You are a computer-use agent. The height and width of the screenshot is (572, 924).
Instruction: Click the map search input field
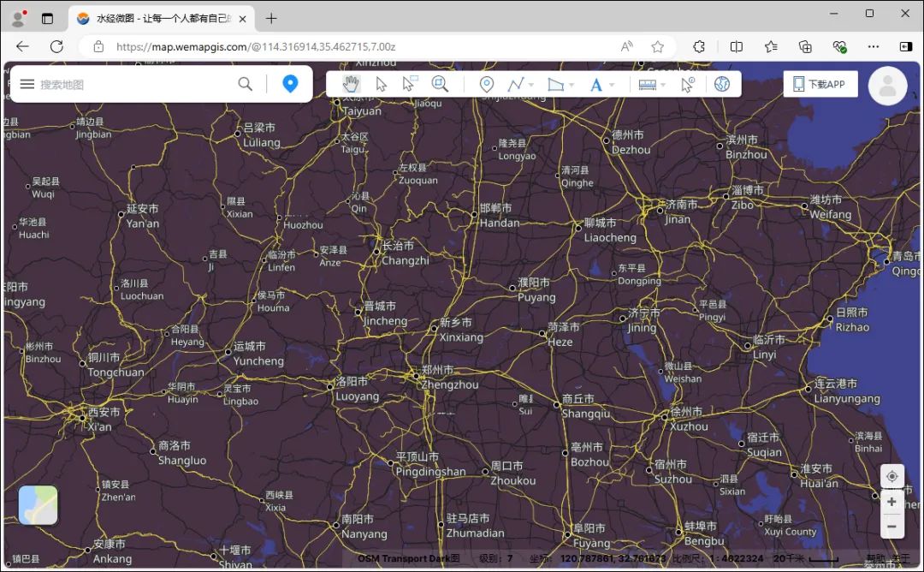pos(135,84)
